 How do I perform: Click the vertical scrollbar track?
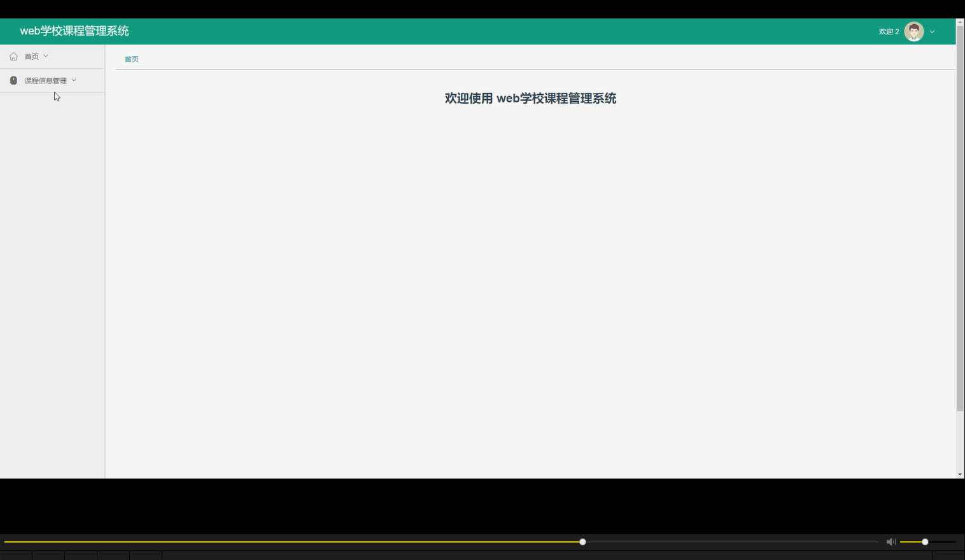coord(961,255)
